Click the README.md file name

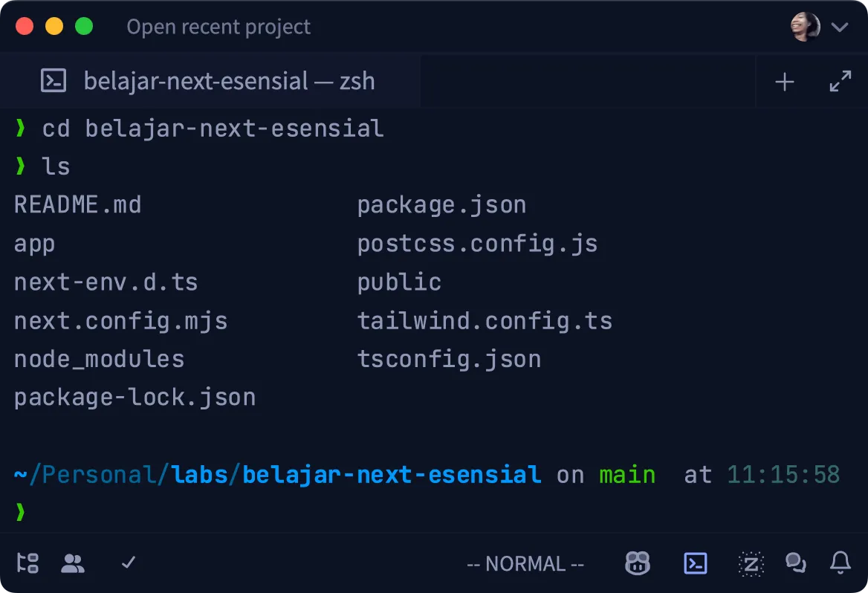77,205
